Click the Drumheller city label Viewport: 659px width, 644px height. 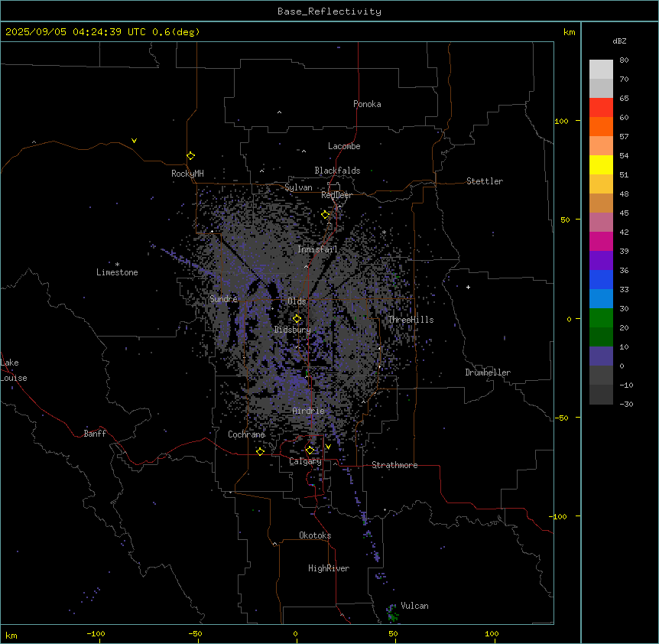(x=488, y=372)
